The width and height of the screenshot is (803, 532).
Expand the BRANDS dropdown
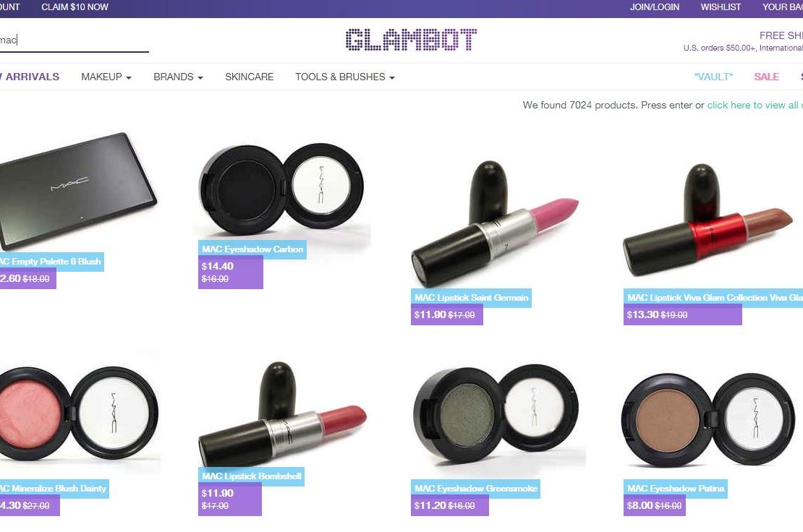pyautogui.click(x=178, y=77)
